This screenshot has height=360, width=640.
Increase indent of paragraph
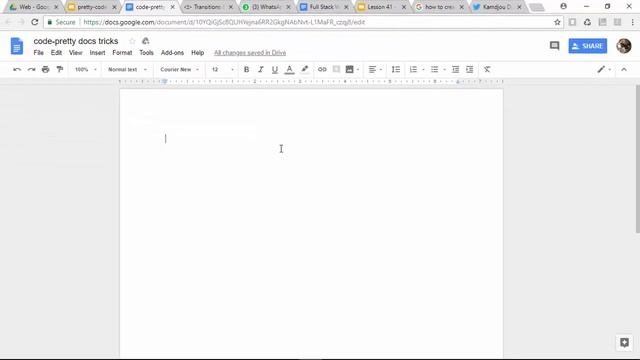click(x=470, y=69)
